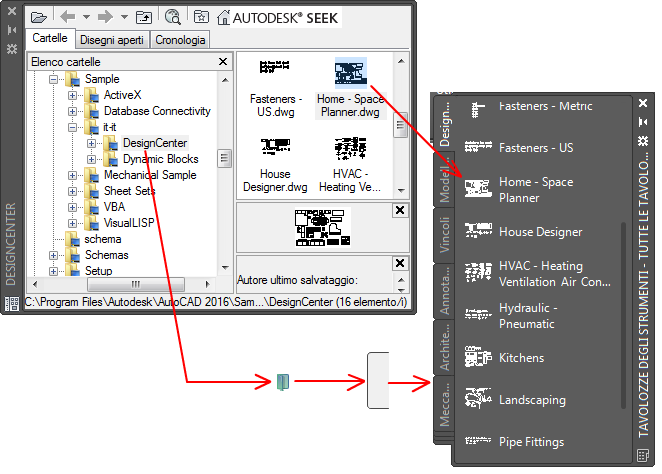The height and width of the screenshot is (474, 662).
Task: Select the VBA folder in tree
Action: (114, 207)
